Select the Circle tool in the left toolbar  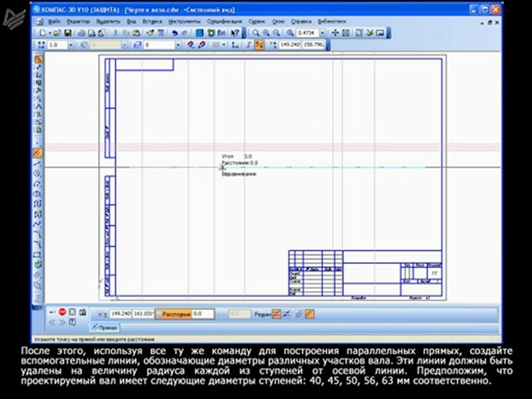click(x=38, y=173)
